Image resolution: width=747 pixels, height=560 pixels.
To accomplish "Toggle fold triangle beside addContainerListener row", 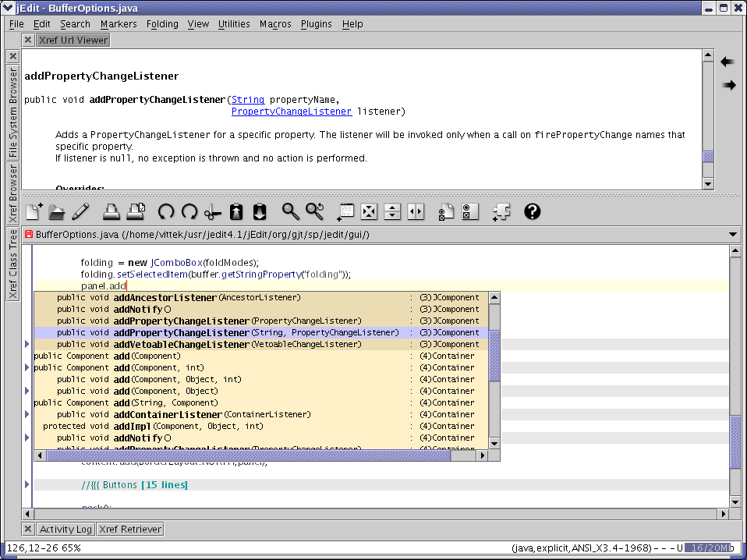I will [27, 414].
